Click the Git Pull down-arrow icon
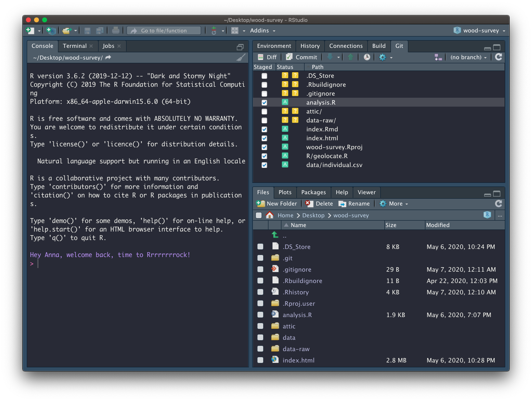 (330, 57)
